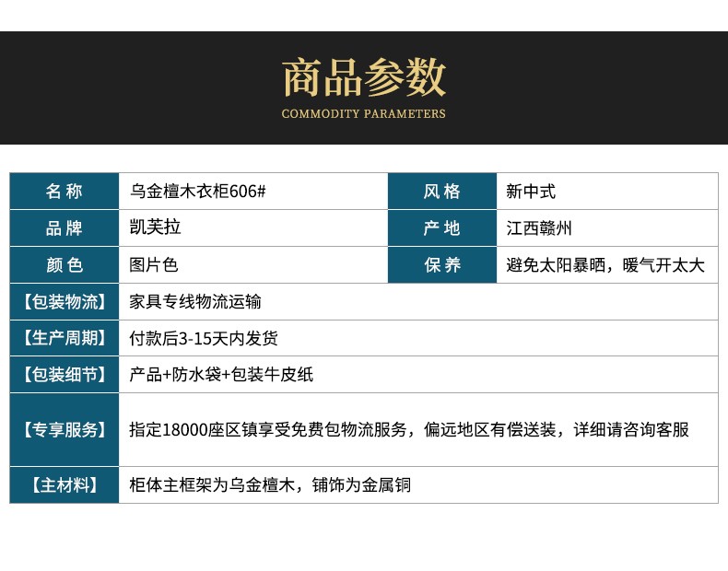Click the 商品参数 header title
The image size is (728, 571).
tap(363, 77)
